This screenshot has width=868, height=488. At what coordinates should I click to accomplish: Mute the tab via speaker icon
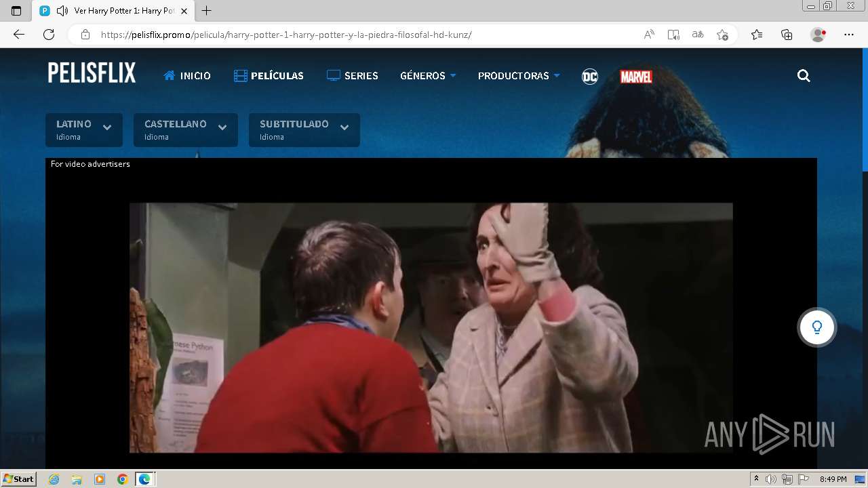[62, 11]
